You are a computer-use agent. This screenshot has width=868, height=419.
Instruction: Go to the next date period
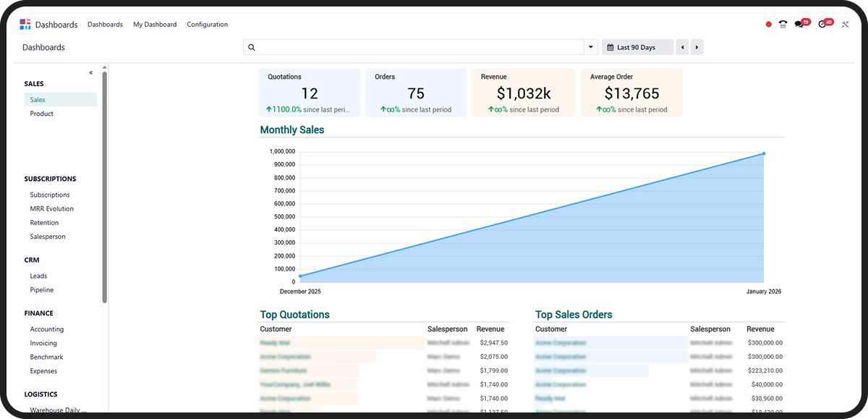697,48
